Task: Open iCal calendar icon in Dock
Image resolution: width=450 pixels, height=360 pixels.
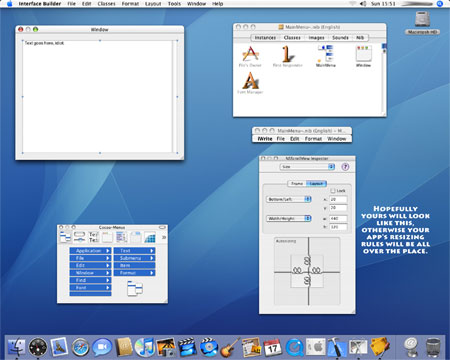Action: pos(273,347)
